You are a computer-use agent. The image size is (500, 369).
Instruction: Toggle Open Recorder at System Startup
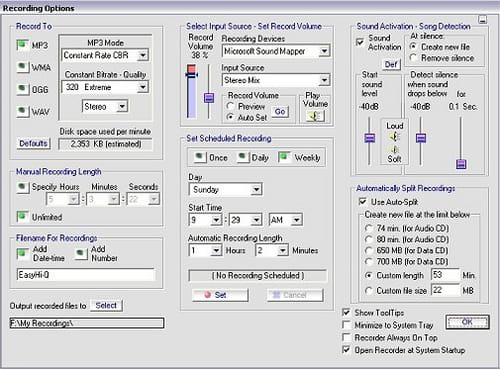347,350
